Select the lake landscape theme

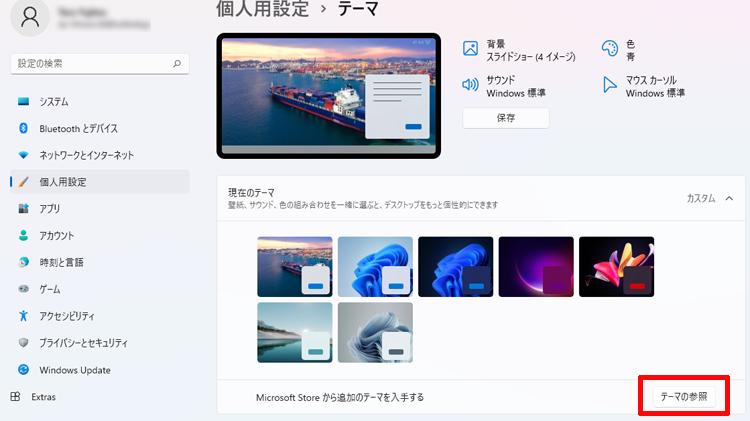295,332
